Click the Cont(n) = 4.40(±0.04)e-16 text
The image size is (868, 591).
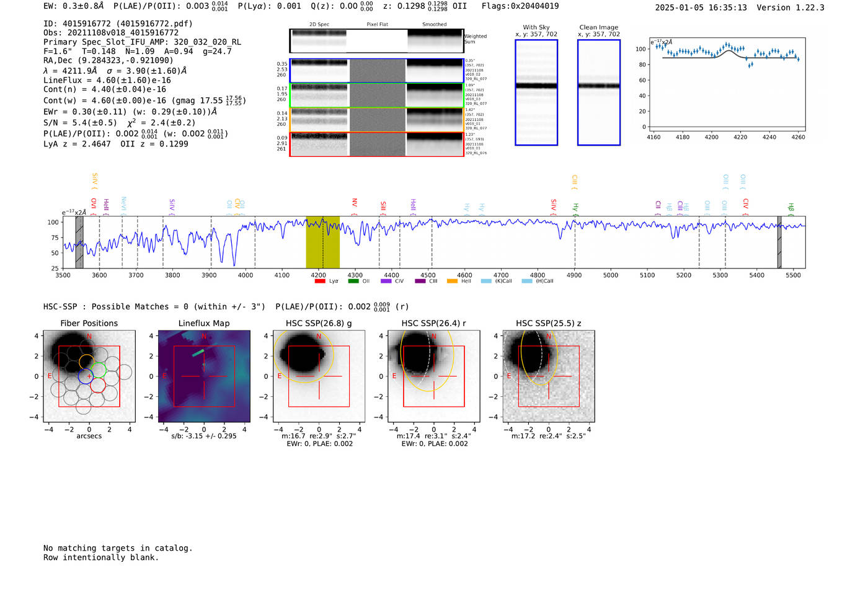click(105, 90)
